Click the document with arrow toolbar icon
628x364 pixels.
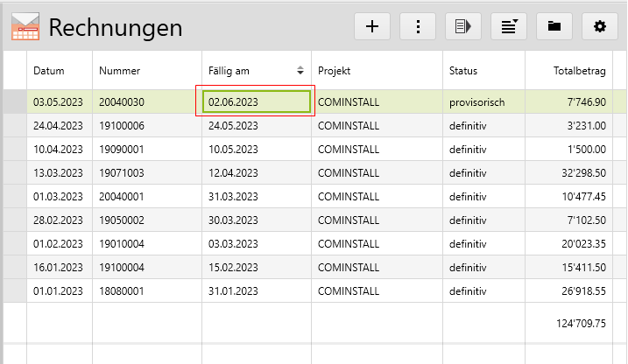(x=463, y=26)
